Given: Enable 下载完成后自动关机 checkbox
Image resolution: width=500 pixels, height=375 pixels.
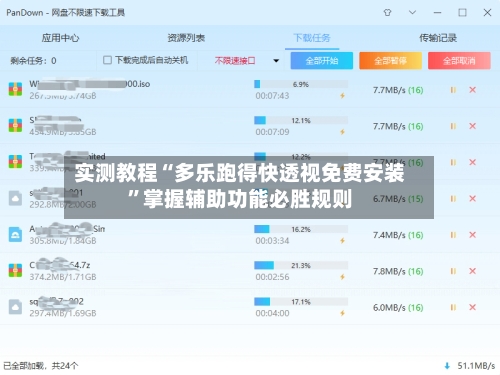Looking at the screenshot, I should [107, 60].
